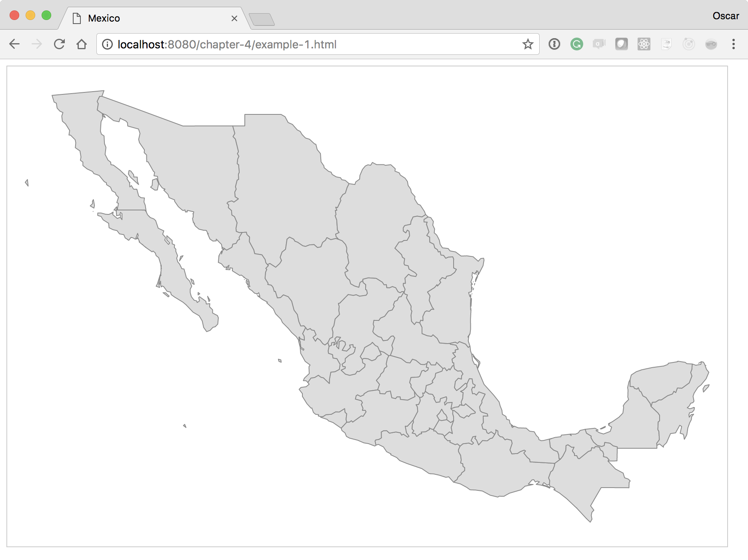The image size is (748, 560).
Task: Focus the localhost:8080 address bar
Action: pos(318,44)
